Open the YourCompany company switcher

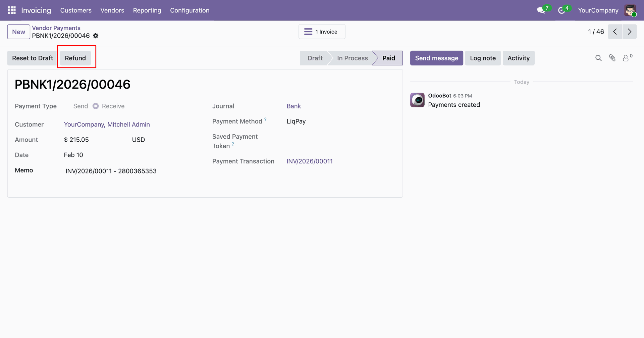[598, 10]
